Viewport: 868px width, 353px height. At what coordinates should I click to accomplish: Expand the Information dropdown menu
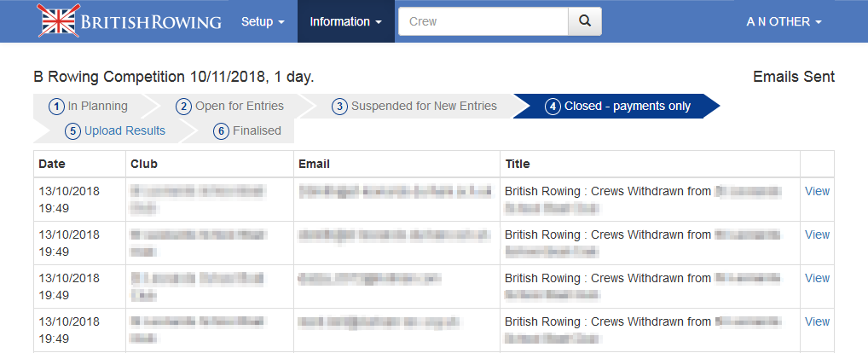[x=345, y=21]
